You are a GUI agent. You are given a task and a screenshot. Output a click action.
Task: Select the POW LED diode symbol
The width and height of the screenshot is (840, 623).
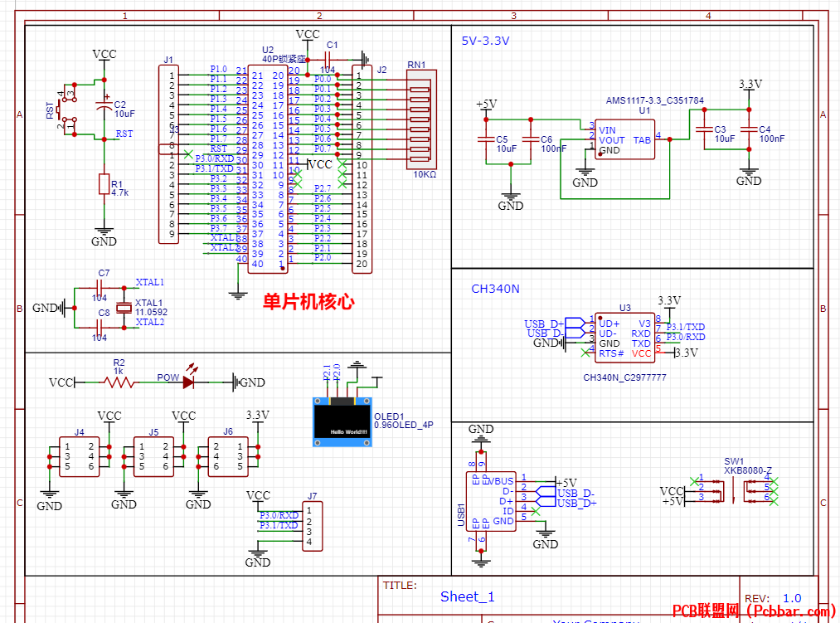(x=188, y=379)
